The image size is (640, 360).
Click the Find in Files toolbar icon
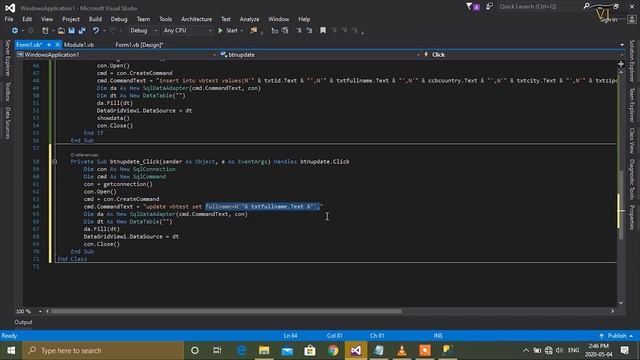[x=254, y=31]
